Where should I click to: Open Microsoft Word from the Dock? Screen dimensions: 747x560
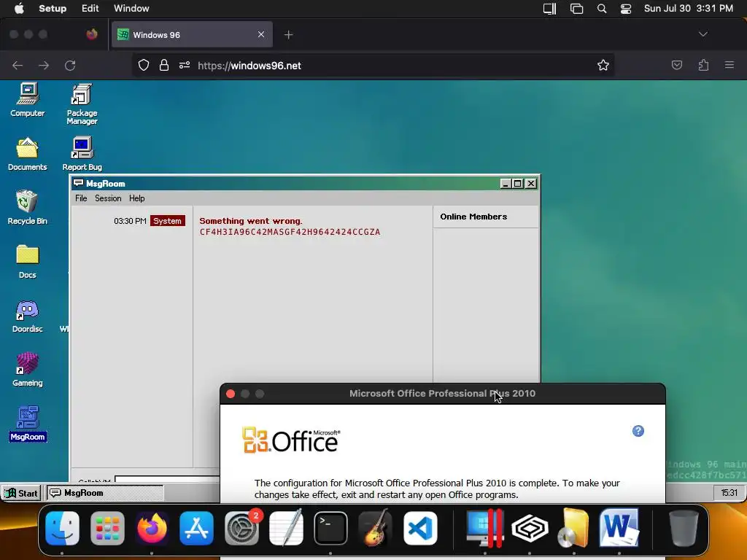pyautogui.click(x=619, y=528)
